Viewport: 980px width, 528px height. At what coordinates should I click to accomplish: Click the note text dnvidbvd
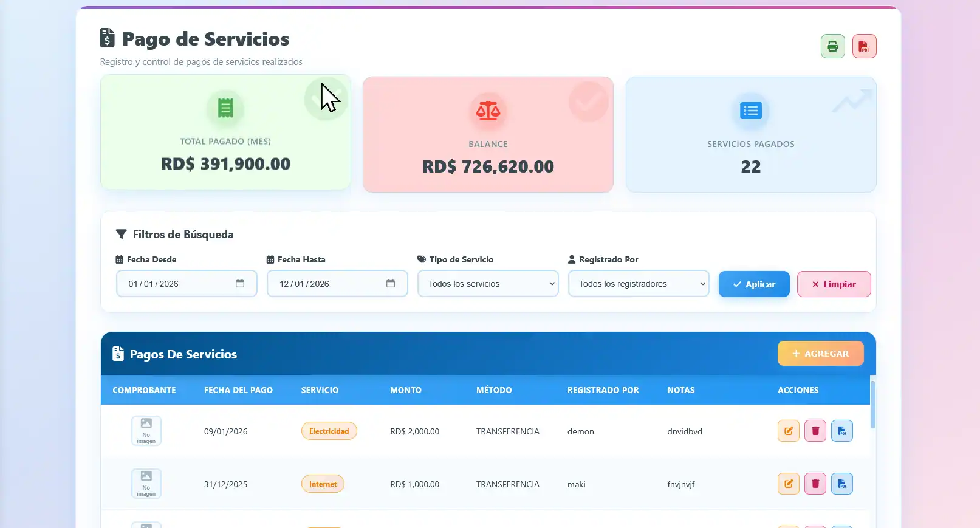[685, 431]
